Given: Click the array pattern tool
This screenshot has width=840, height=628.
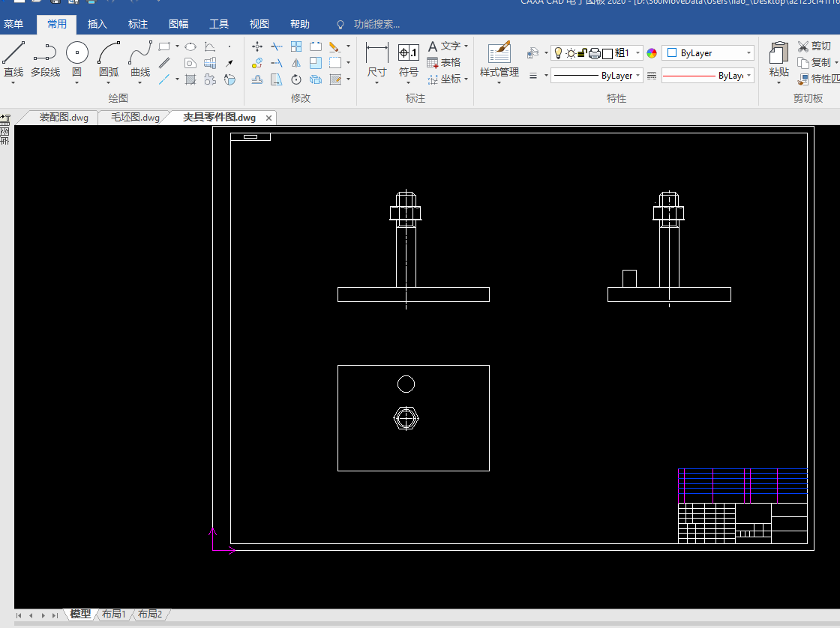Looking at the screenshot, I should click(296, 46).
